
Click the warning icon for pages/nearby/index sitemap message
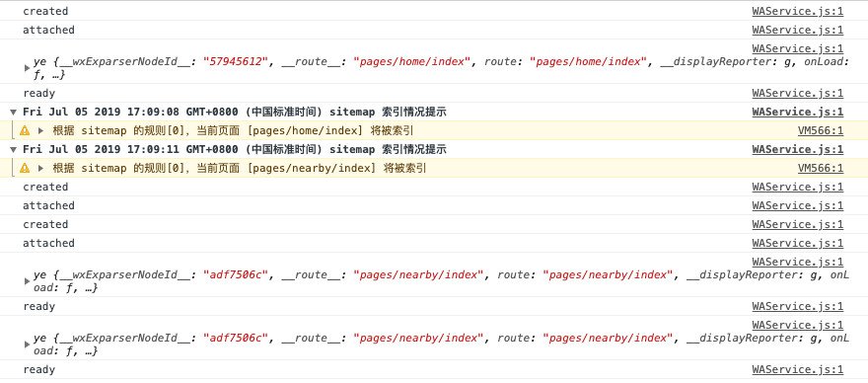[x=25, y=168]
